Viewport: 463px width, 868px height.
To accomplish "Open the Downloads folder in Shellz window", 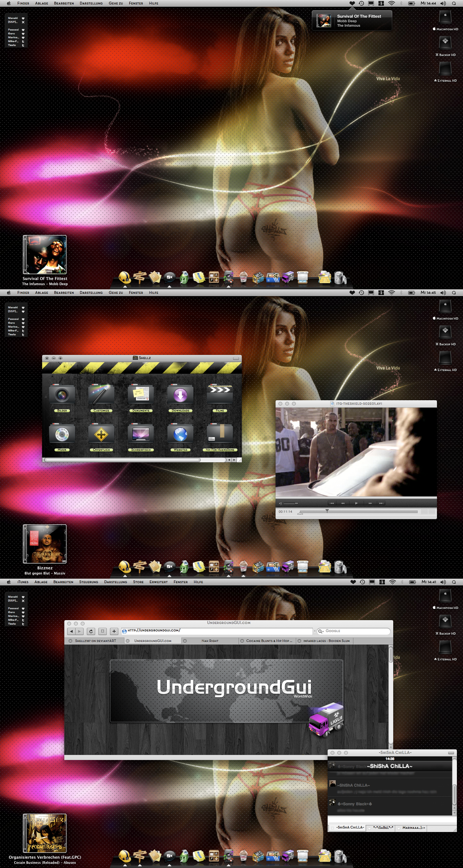I will tap(180, 395).
